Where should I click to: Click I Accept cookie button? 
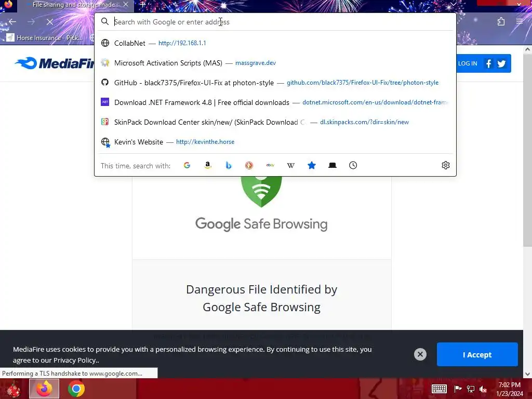[477, 354]
